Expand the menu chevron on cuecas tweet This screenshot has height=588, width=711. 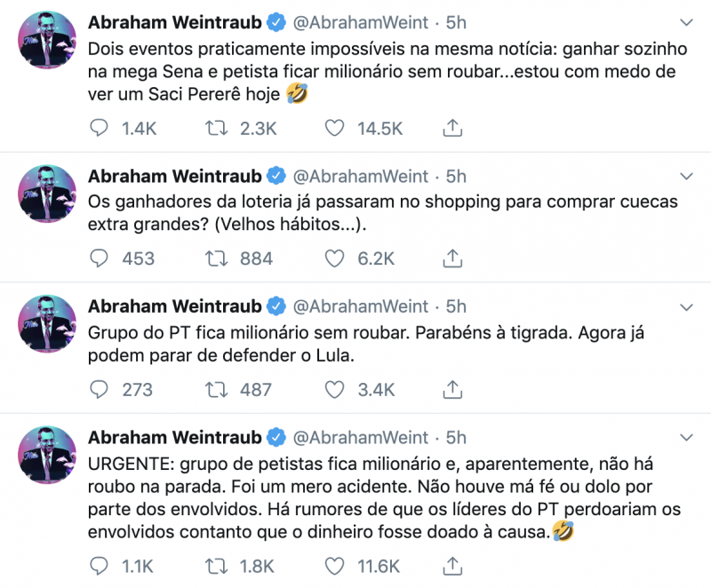click(x=685, y=177)
